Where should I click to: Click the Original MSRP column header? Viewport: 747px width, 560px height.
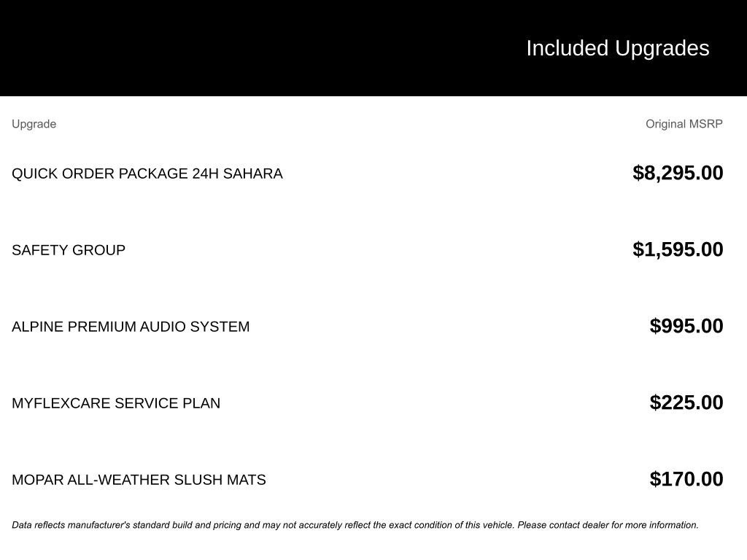[x=684, y=124]
